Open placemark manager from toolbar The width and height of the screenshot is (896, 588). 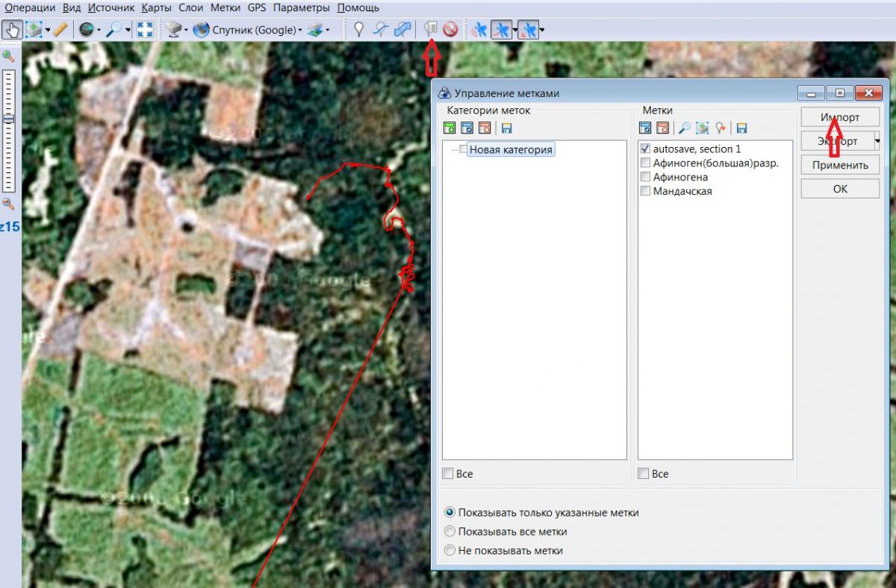(430, 30)
